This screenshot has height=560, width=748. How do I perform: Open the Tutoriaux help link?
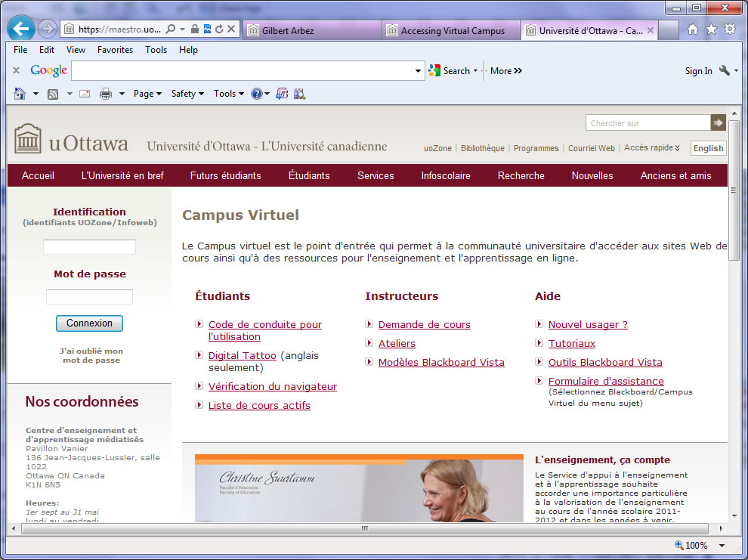(x=571, y=343)
